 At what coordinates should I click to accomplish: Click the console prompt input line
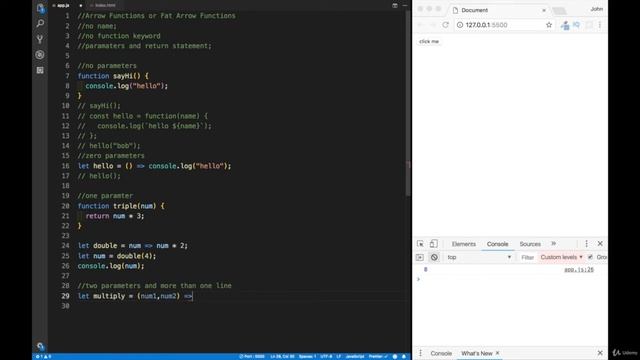[510, 280]
